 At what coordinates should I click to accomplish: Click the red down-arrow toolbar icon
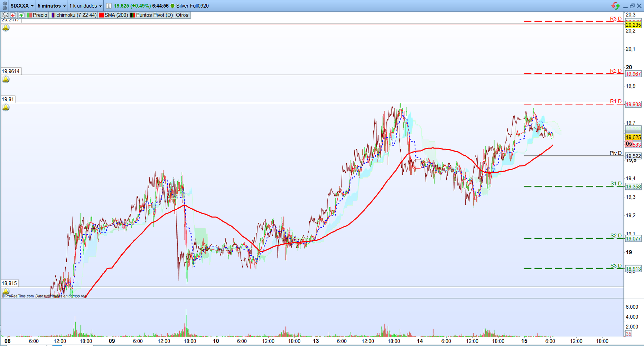13,15
